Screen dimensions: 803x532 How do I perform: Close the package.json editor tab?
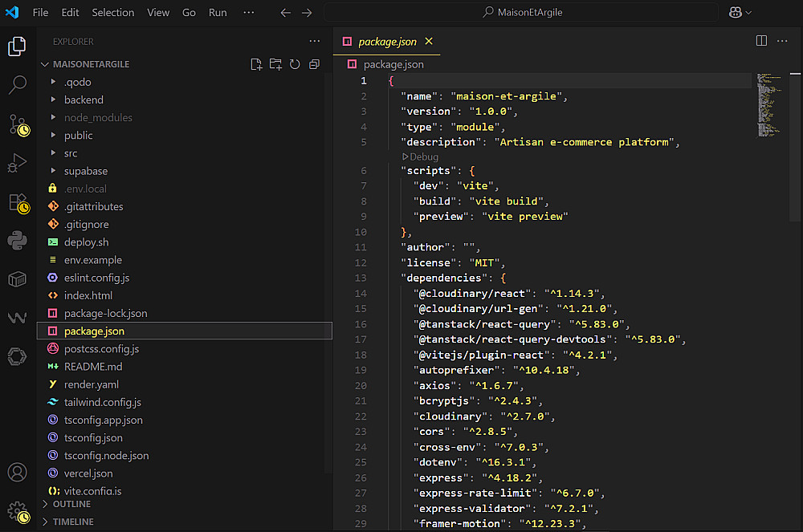point(429,42)
